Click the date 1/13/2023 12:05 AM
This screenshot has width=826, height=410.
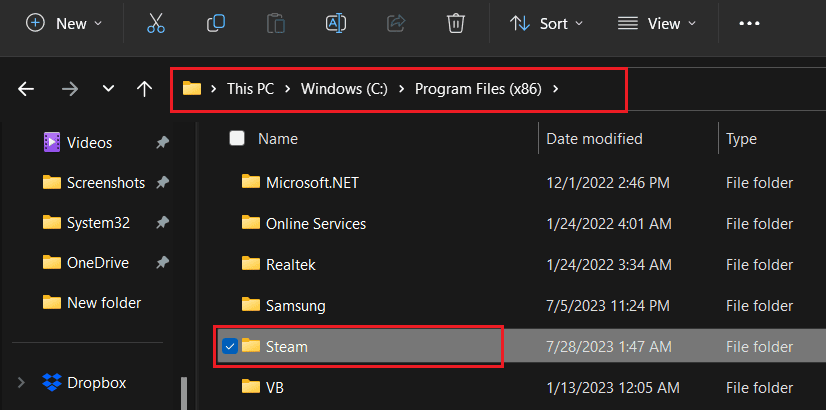tap(613, 388)
